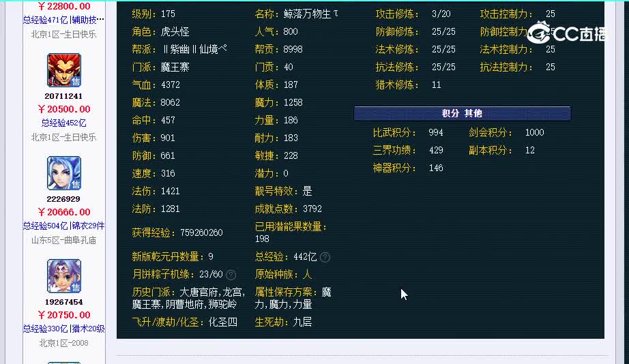Click the 已用潜能果数量 value 198
Viewport: 629px width, 364px height.
(x=262, y=239)
